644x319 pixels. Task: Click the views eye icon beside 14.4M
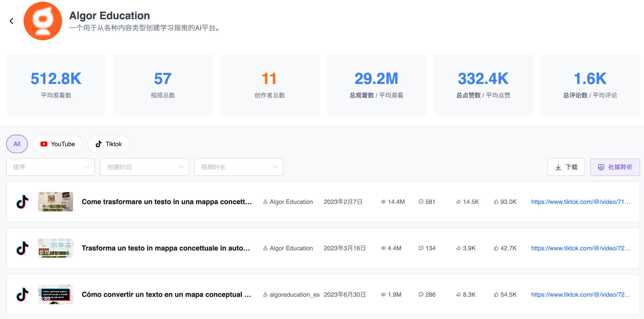coord(383,202)
